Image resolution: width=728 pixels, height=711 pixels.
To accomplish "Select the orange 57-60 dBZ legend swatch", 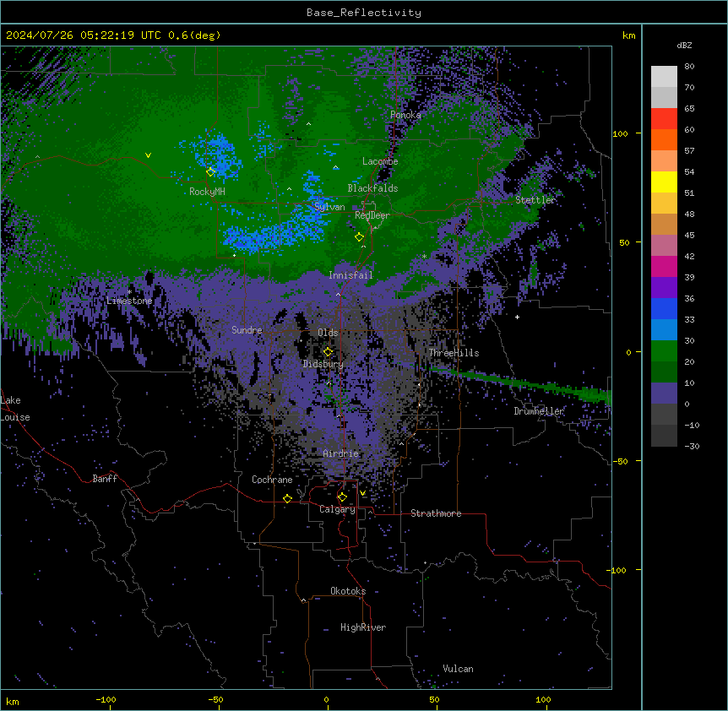I will click(664, 139).
